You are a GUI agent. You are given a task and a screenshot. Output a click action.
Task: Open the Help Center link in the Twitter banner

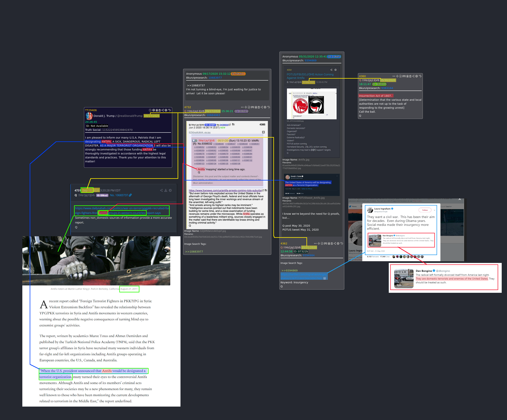click(418, 201)
